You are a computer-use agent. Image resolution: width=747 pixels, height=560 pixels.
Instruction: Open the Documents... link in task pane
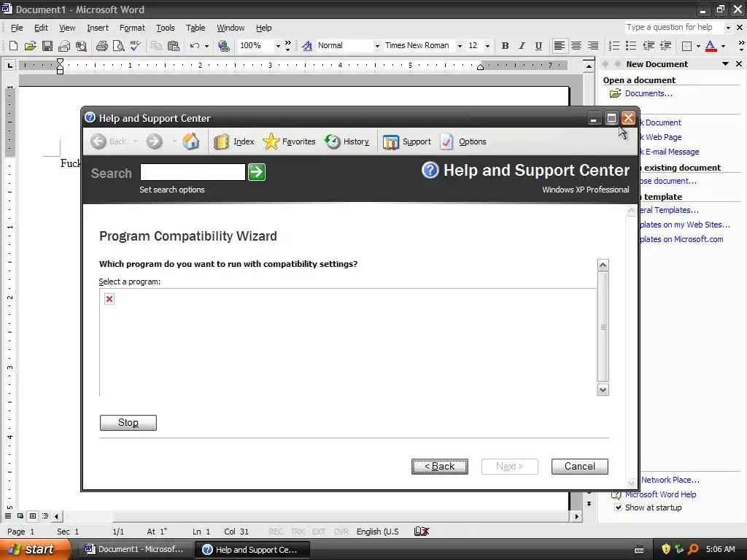tap(649, 93)
